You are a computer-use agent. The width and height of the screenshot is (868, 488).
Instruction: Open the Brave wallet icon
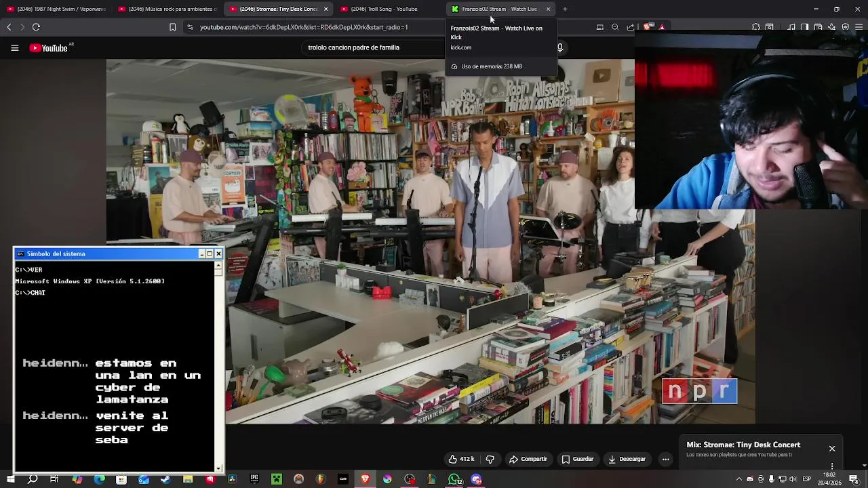pos(818,27)
